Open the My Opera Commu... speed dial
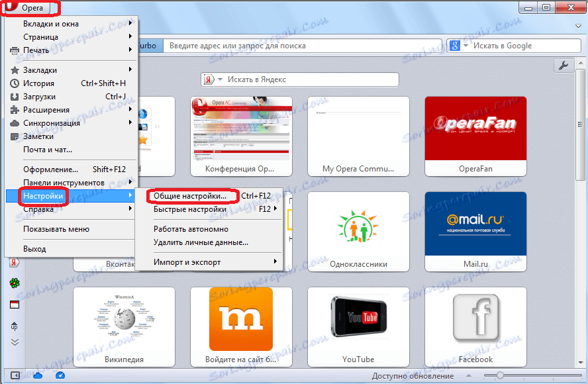The image size is (588, 384). coord(358,136)
